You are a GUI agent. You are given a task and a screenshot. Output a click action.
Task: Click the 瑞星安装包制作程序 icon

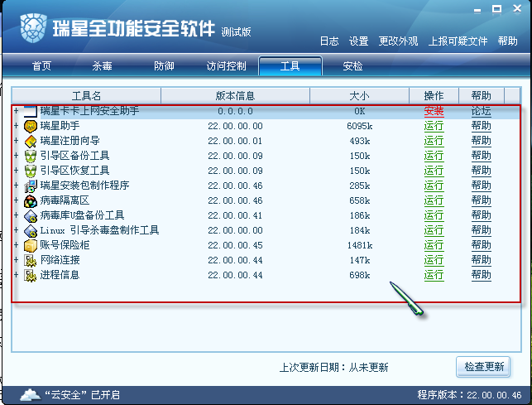tap(31, 186)
